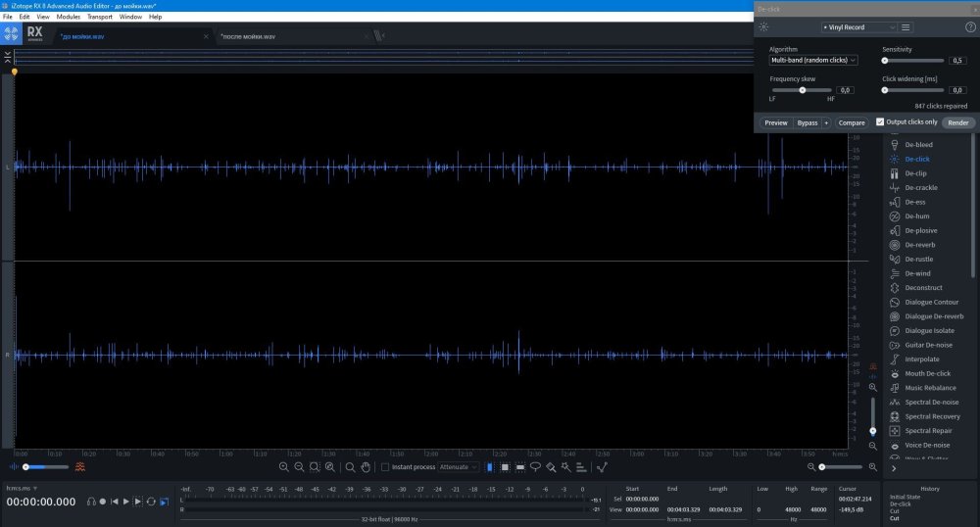Image resolution: width=980 pixels, height=527 pixels.
Task: Uncheck Output clicks only checkbox
Action: (880, 122)
